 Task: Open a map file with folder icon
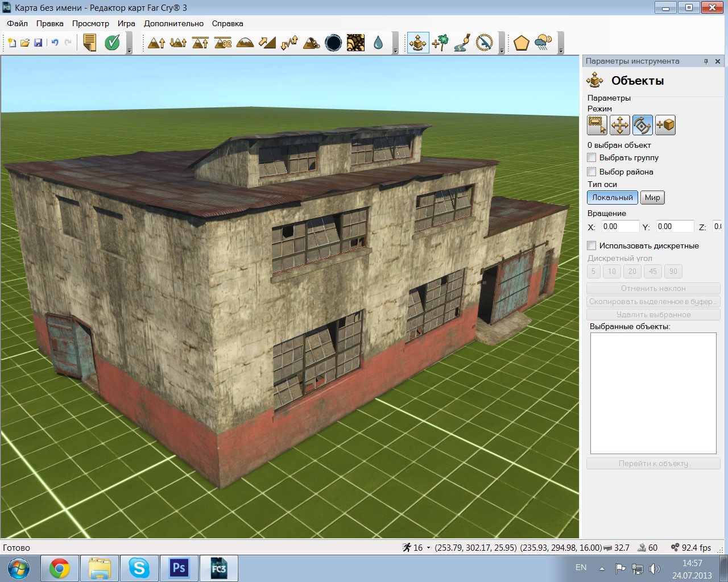pos(24,43)
